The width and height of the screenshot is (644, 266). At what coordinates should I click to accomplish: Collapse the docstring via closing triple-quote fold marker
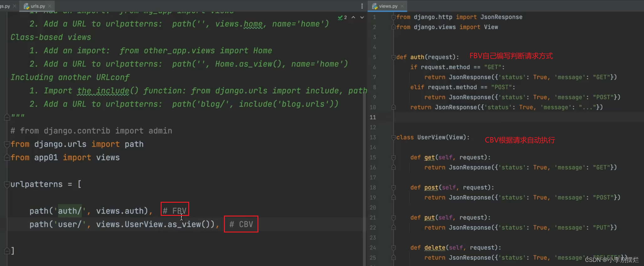coord(7,117)
